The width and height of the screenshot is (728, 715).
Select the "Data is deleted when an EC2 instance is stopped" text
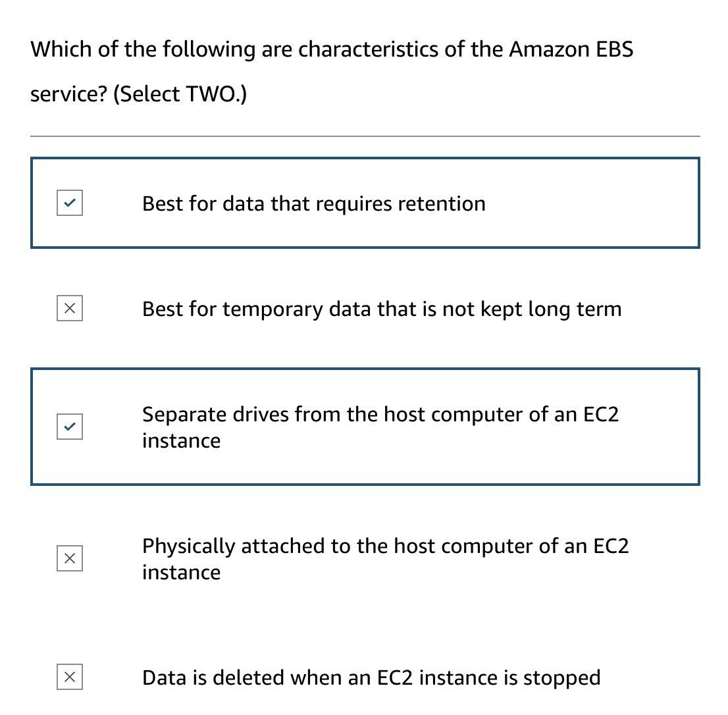click(x=371, y=677)
